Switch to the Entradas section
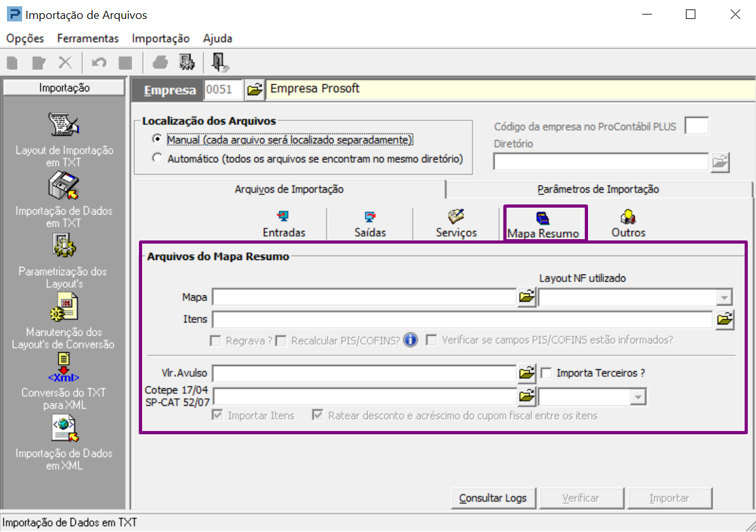This screenshot has height=532, width=756. pos(284,224)
